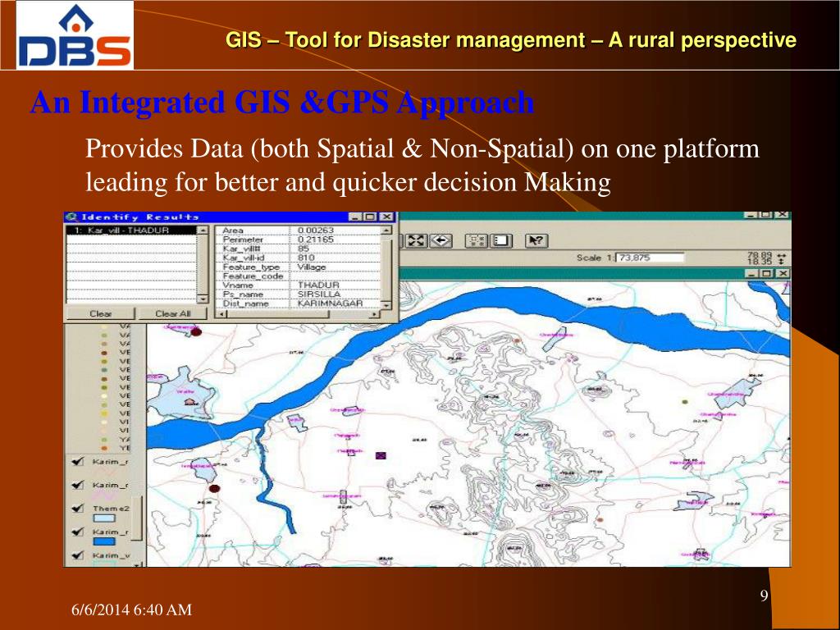840x630 pixels.
Task: Close the Identify Results window
Action: [386, 217]
